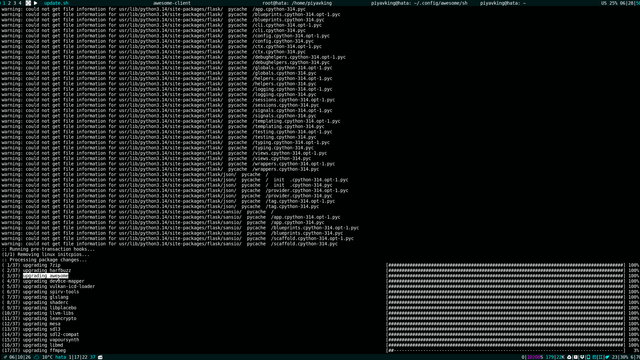640x360 pixels.
Task: Select the piyavking@hata: ~ terminal tab
Action: pyautogui.click(x=503, y=3)
